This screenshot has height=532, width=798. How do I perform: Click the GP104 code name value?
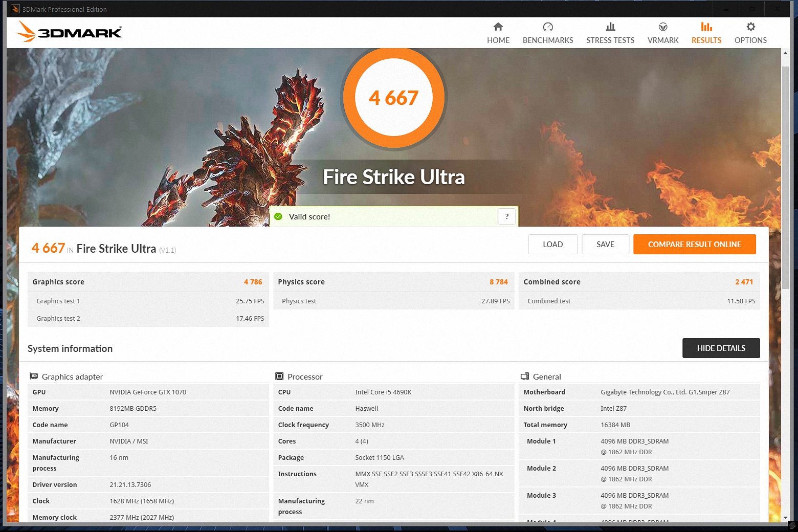pyautogui.click(x=119, y=425)
